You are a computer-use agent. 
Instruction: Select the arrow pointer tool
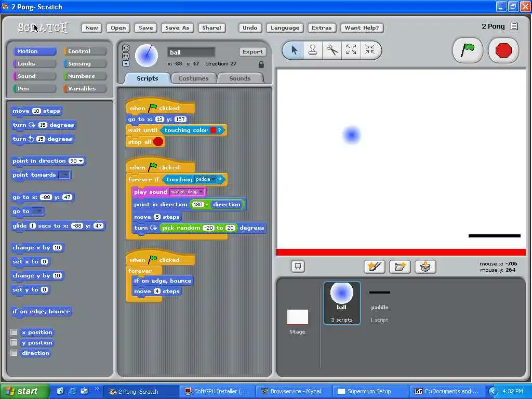click(x=294, y=50)
